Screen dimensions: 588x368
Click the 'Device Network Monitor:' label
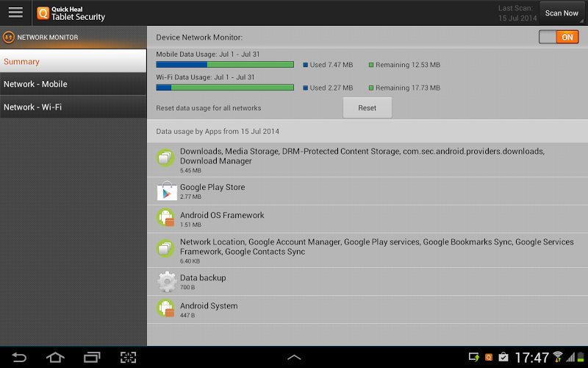click(x=199, y=38)
